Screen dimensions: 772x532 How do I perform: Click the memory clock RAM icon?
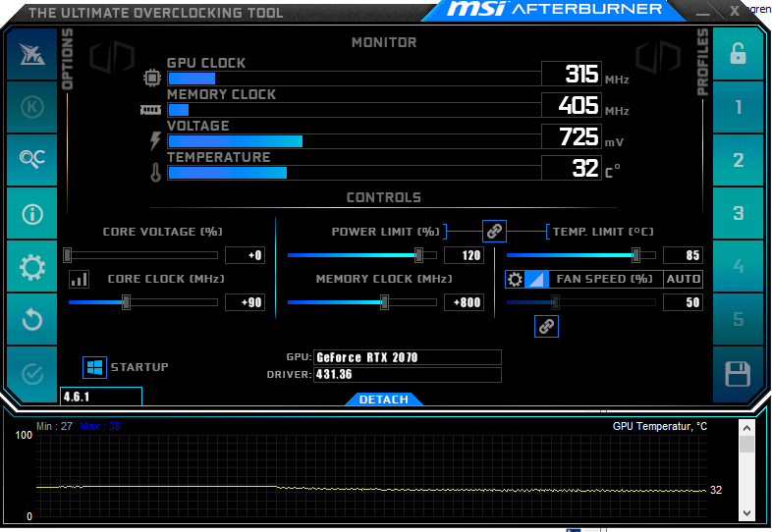150,110
